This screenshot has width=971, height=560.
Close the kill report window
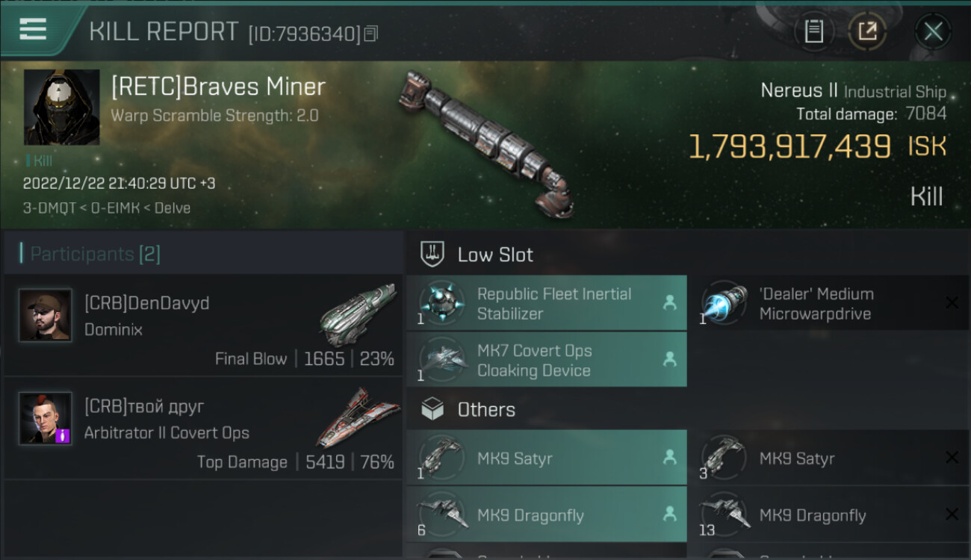[x=933, y=31]
